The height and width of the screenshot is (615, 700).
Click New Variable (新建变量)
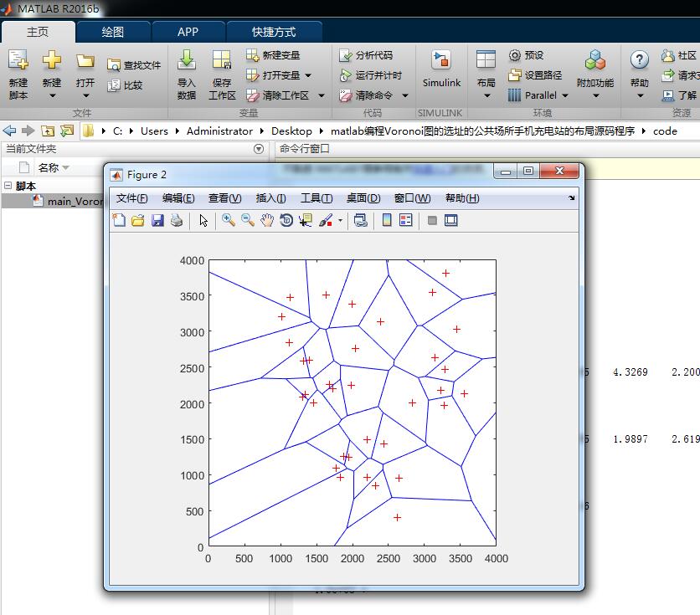[x=273, y=55]
